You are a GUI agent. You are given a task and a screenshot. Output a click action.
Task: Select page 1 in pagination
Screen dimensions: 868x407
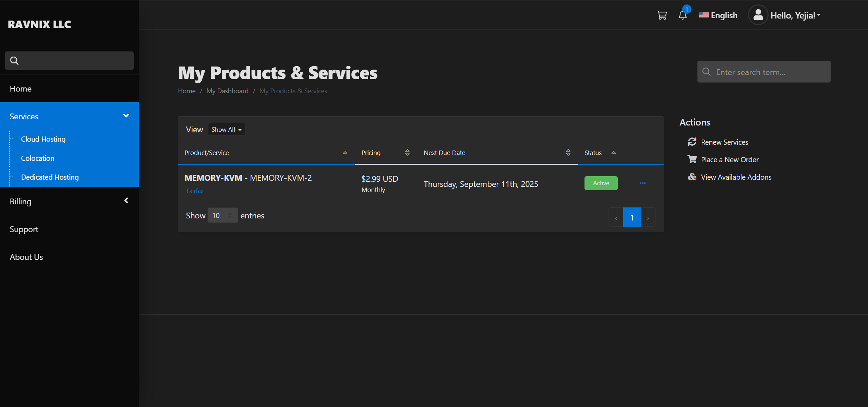pyautogui.click(x=632, y=217)
